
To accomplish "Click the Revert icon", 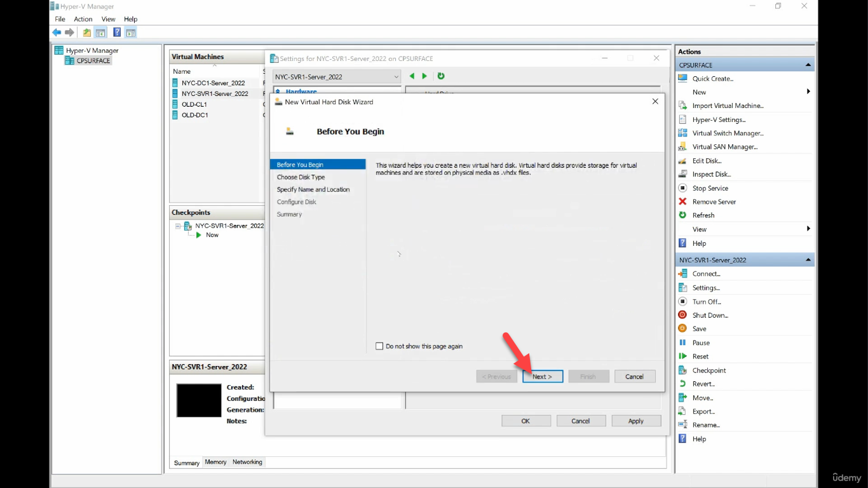I will click(x=682, y=384).
